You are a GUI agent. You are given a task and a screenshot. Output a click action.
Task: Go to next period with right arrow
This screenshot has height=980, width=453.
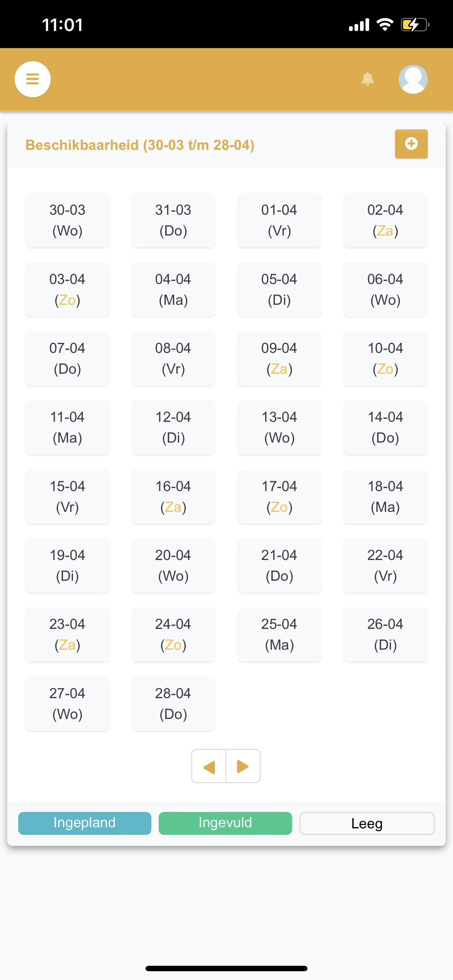243,766
